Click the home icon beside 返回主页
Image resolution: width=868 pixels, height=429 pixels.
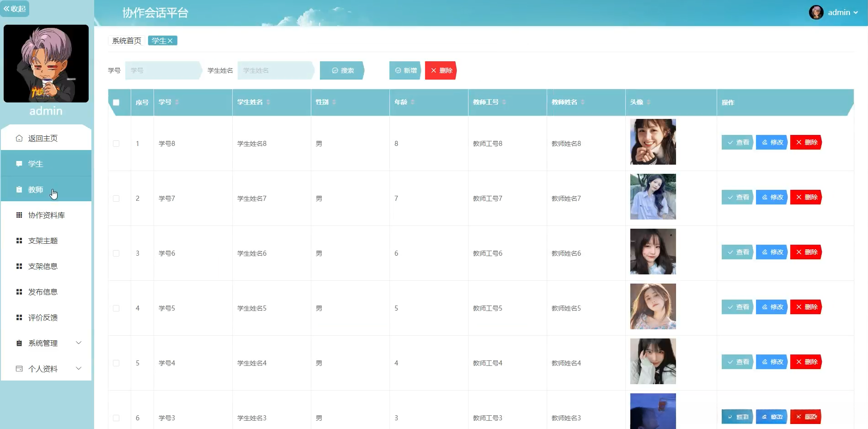[19, 138]
